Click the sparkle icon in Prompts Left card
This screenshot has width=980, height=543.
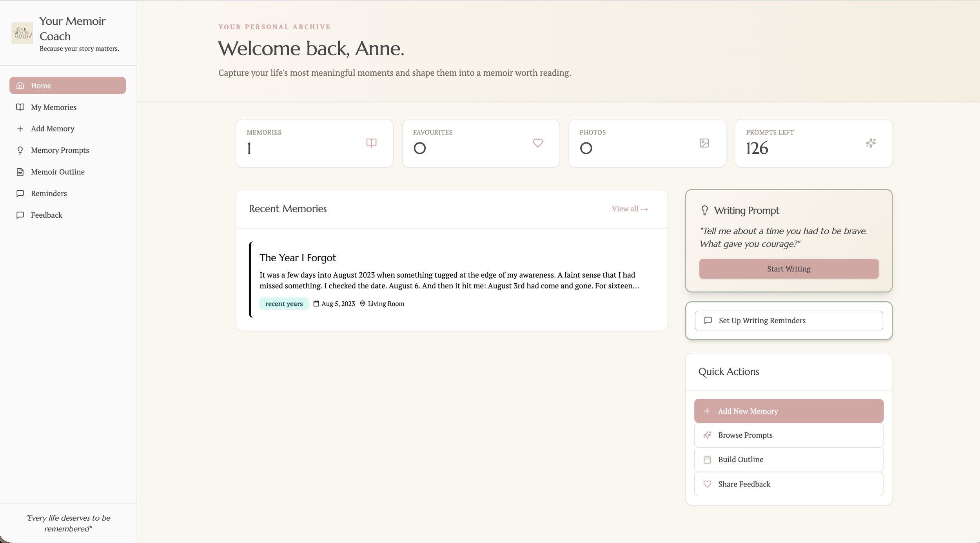tap(871, 143)
